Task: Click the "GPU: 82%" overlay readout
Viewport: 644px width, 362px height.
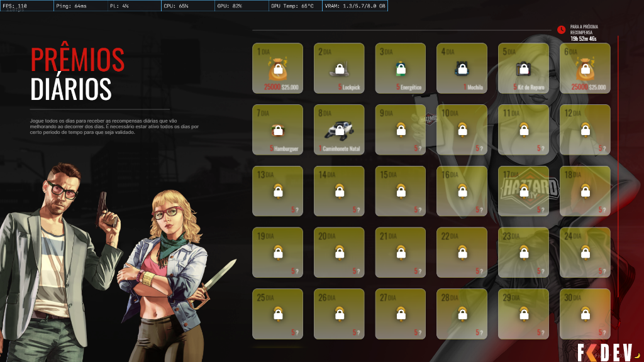Action: [x=230, y=6]
